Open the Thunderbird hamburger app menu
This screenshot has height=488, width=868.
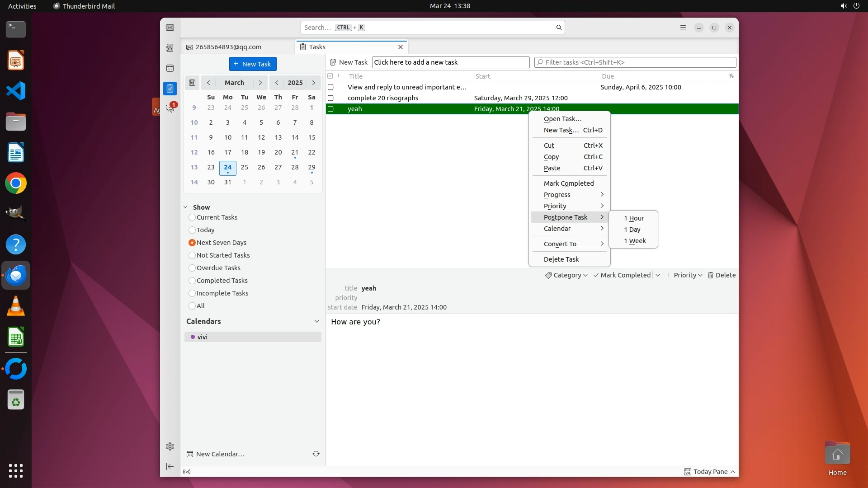point(683,28)
